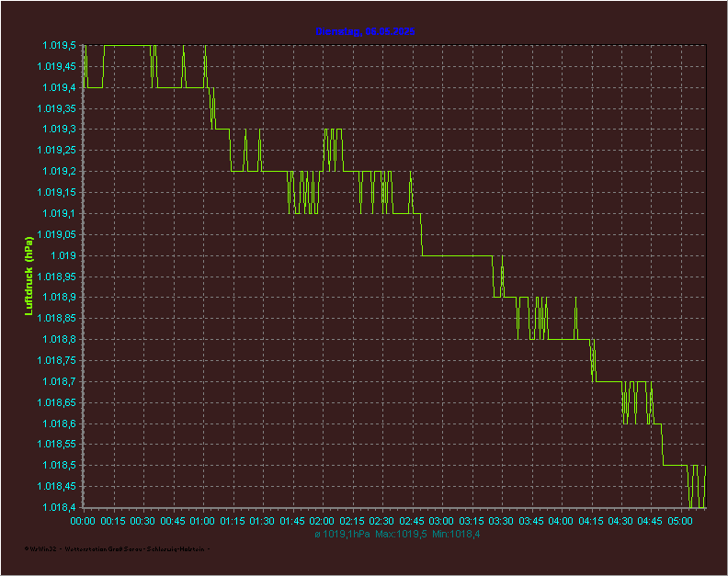
Task: Click the y-axis value 1.019,2
Action: (x=60, y=171)
